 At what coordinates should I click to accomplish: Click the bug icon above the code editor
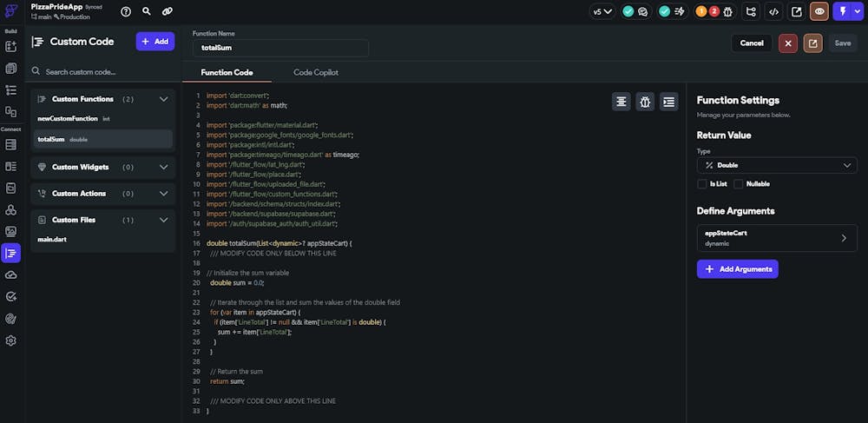pos(645,102)
